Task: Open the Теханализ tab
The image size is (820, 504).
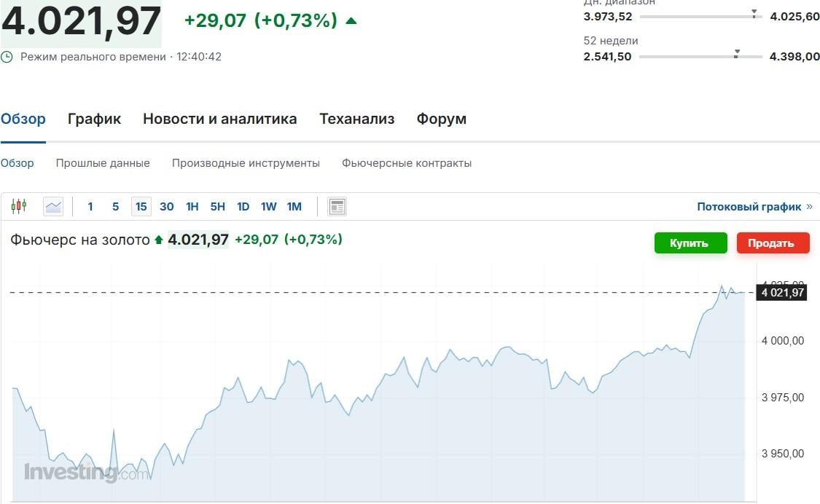Action: (356, 119)
